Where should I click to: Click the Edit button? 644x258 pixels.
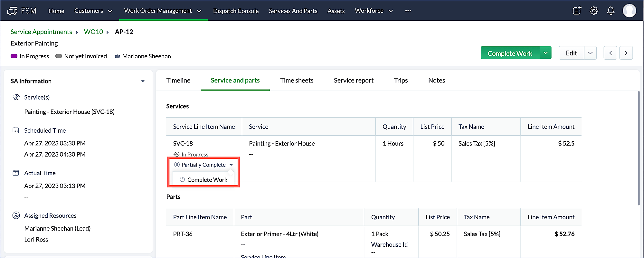[x=571, y=53]
